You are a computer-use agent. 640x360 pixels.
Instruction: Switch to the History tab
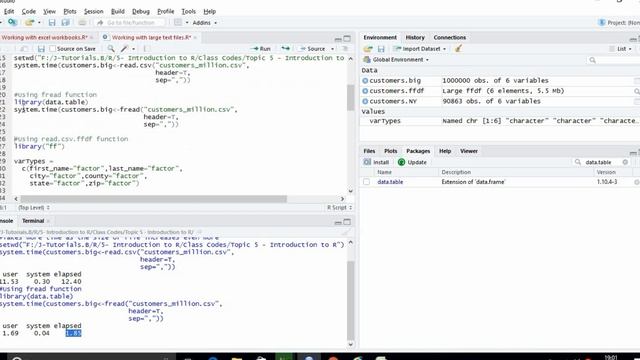coord(415,38)
